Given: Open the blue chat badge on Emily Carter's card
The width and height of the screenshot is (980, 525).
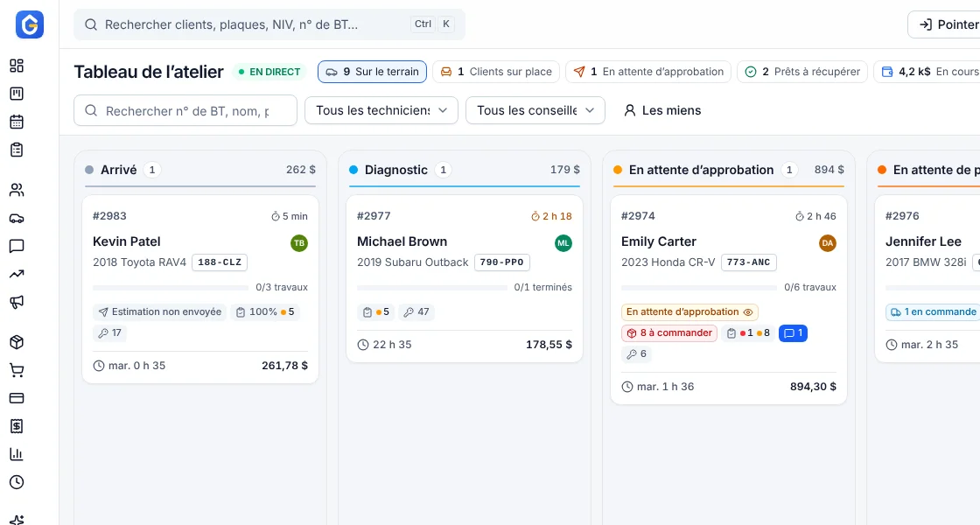Looking at the screenshot, I should pos(793,333).
